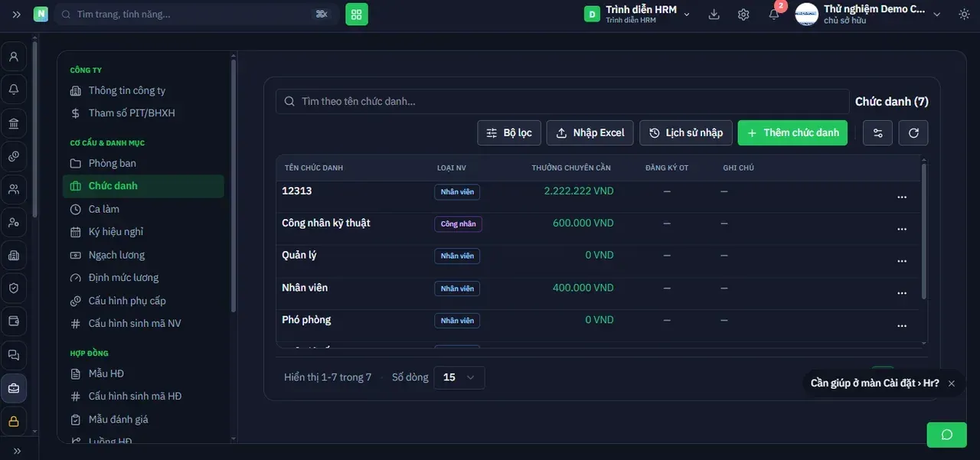Click the table's vertical scrollbar
The width and height of the screenshot is (980, 460).
point(924,231)
